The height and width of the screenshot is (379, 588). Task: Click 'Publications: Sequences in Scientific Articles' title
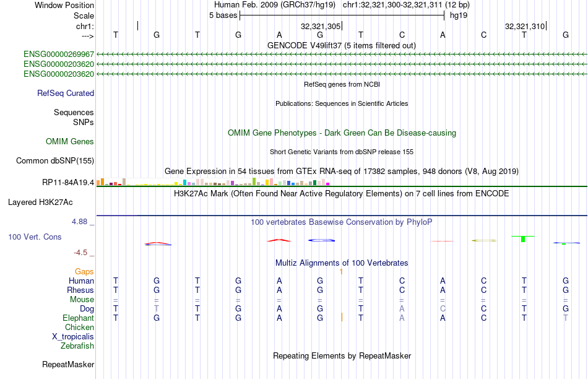pos(342,103)
